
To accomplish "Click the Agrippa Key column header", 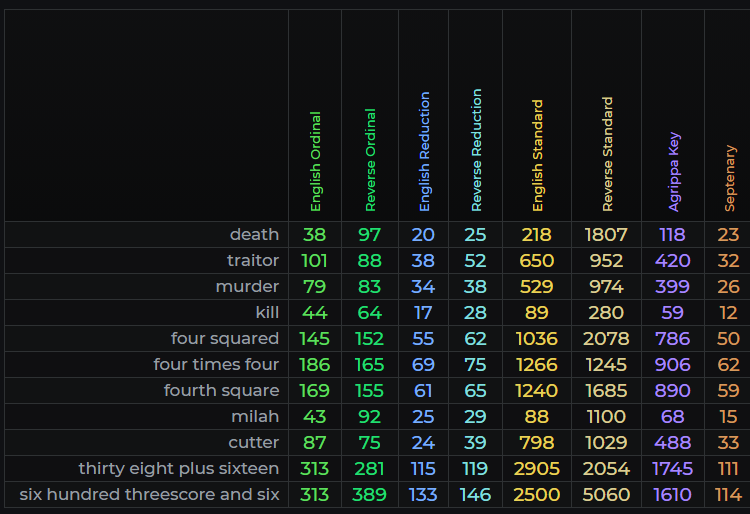I will click(673, 172).
